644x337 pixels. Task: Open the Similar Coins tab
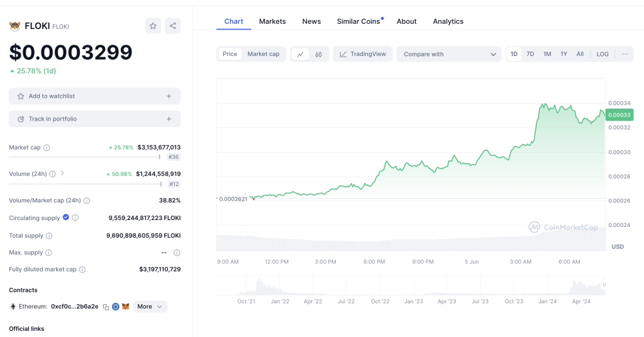(358, 21)
